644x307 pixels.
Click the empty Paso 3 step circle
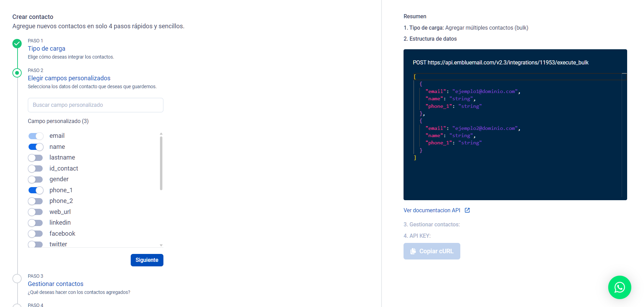pyautogui.click(x=17, y=278)
